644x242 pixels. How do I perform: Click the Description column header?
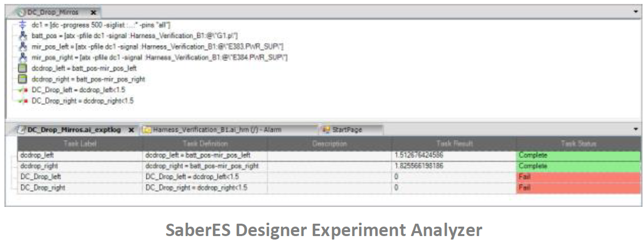click(x=330, y=144)
